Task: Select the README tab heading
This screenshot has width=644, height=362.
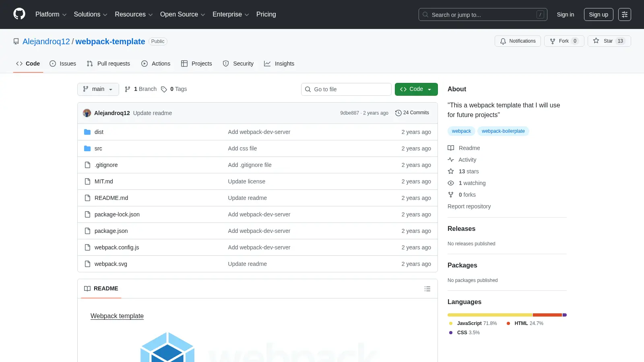Action: pos(101,289)
